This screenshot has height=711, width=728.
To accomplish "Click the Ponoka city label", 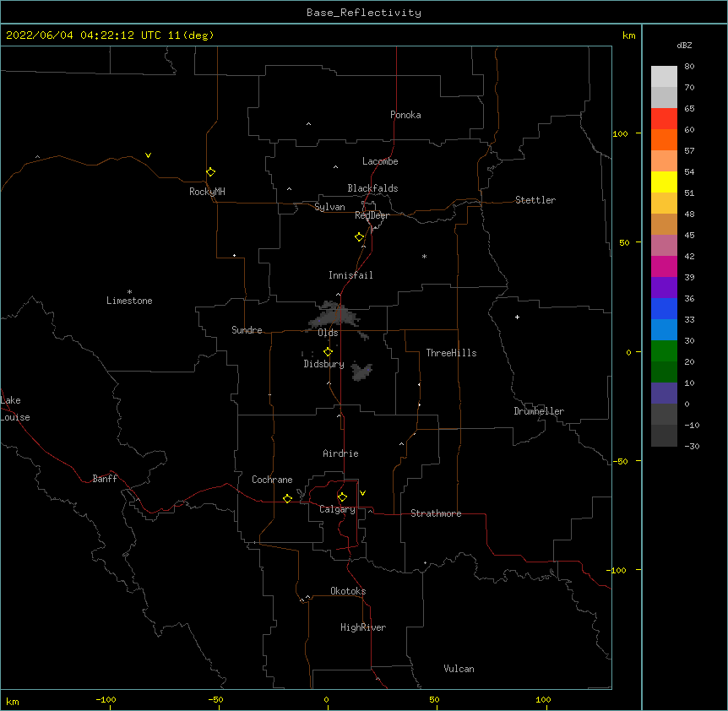I will (x=405, y=115).
